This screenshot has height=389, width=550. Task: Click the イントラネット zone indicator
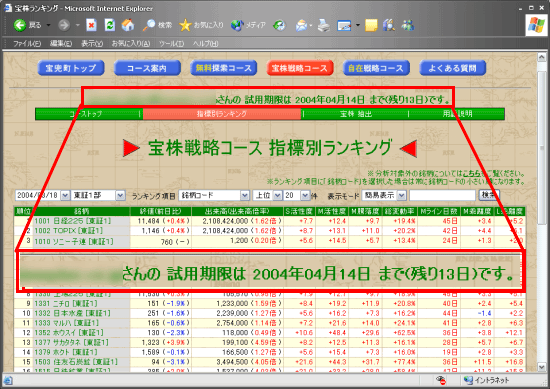486,380
